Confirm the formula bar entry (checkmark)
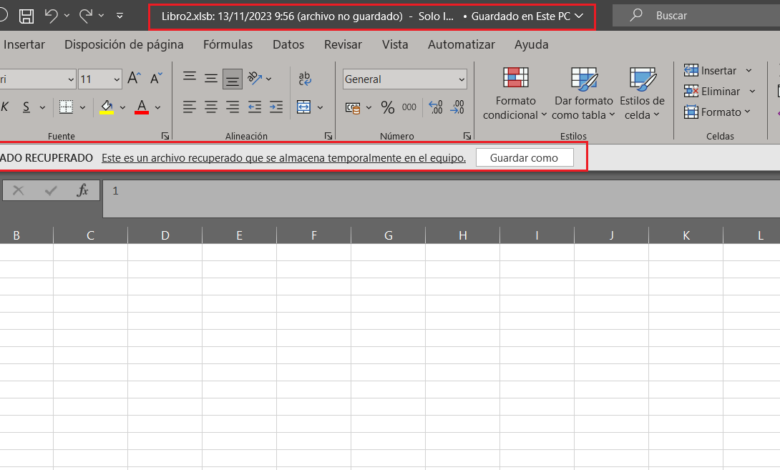780x470 pixels. click(50, 190)
